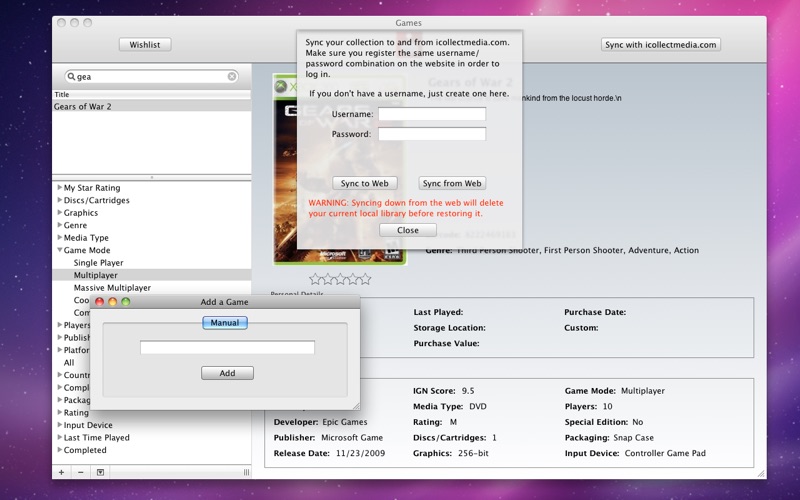Click the first rating star
The image size is (800, 500).
click(315, 279)
